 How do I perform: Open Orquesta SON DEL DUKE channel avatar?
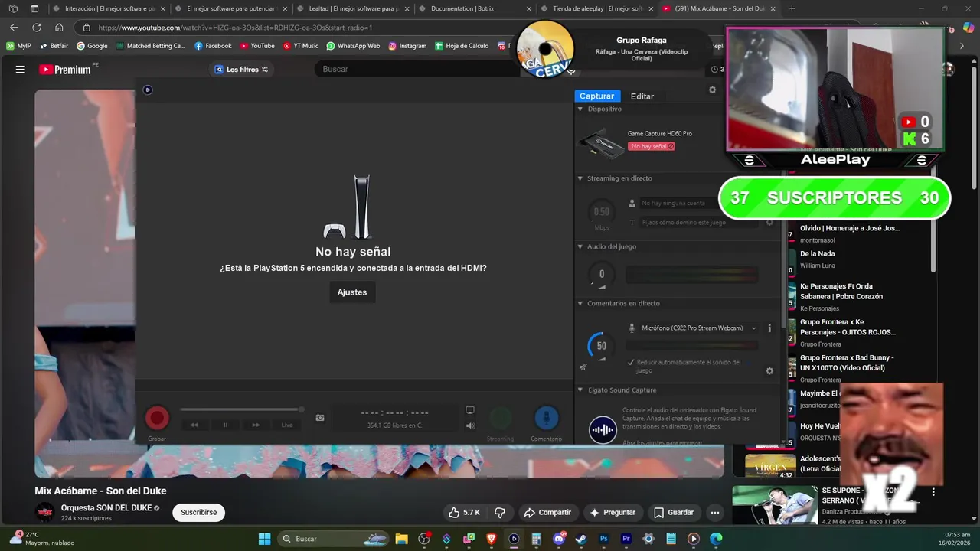(x=45, y=512)
